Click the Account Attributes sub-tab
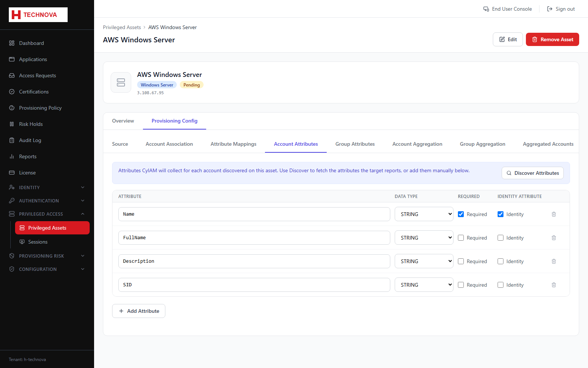 click(296, 144)
